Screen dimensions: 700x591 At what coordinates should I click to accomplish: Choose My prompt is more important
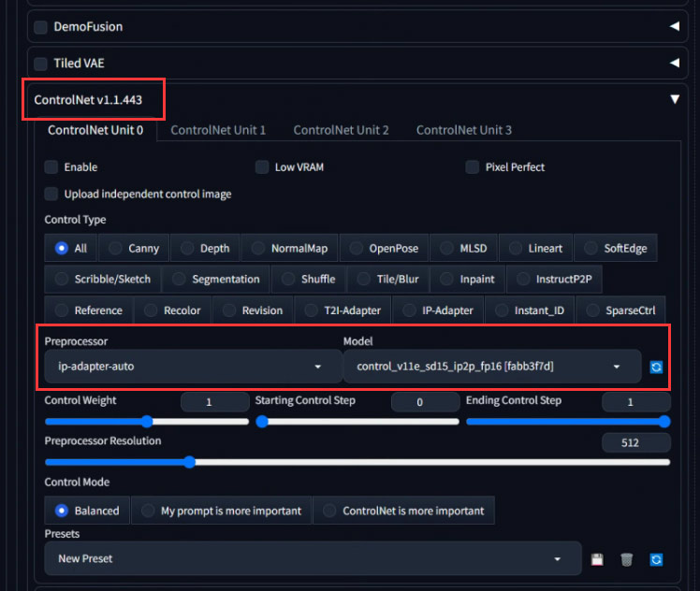tap(222, 511)
